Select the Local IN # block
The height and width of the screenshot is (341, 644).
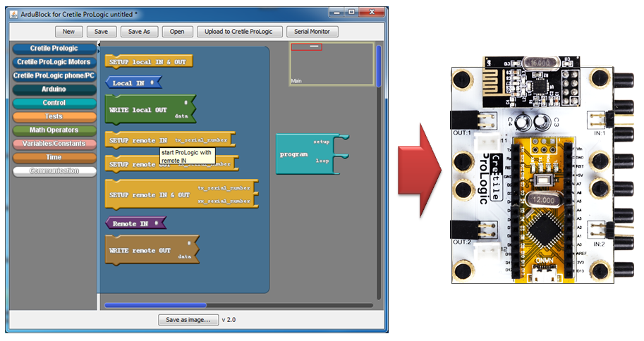pos(133,83)
